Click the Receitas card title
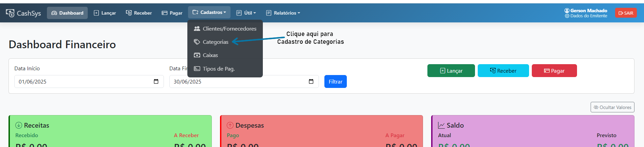The height and width of the screenshot is (147, 644). [x=36, y=125]
